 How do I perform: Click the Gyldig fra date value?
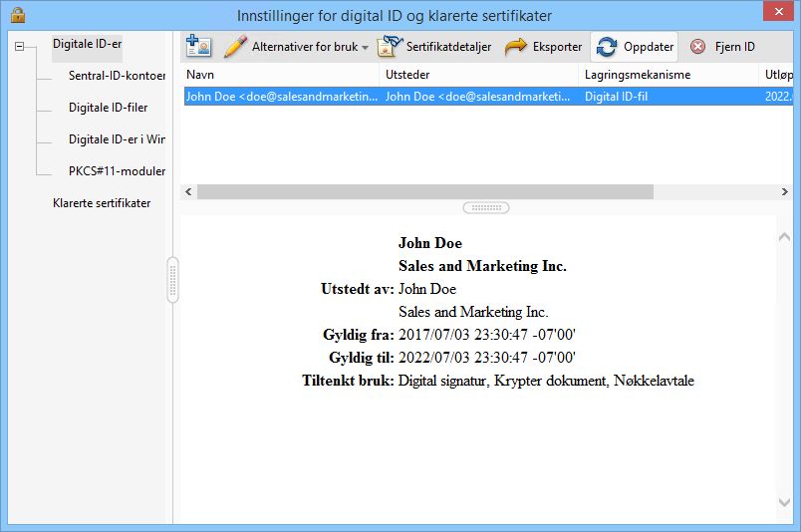coord(487,335)
